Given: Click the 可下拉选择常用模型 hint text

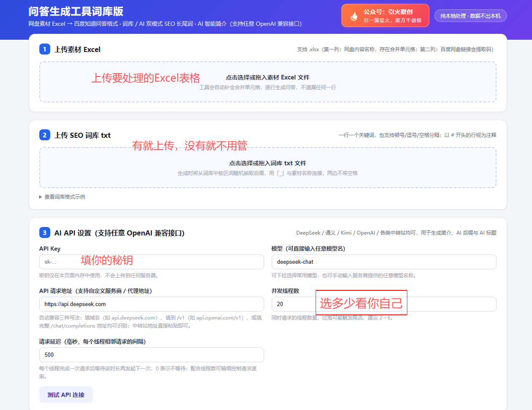Looking at the screenshot, I should pyautogui.click(x=345, y=276).
